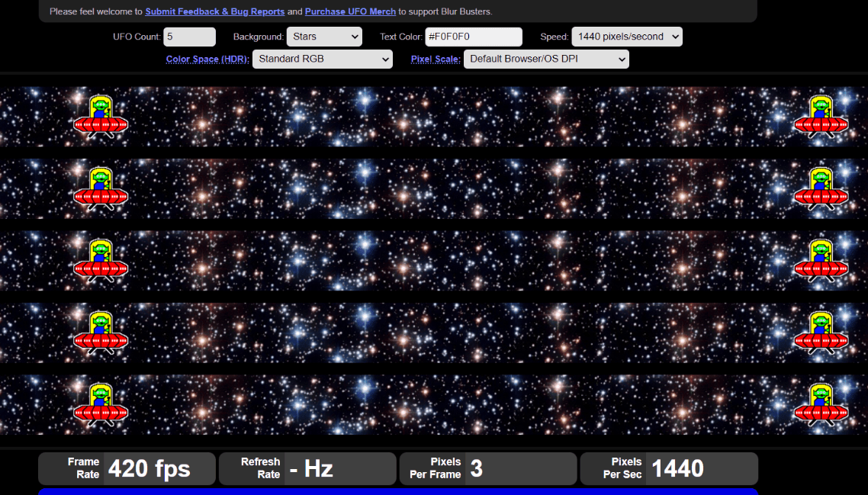Open the Submit Feedback & Bug Reports link
The width and height of the screenshot is (868, 495).
point(215,11)
